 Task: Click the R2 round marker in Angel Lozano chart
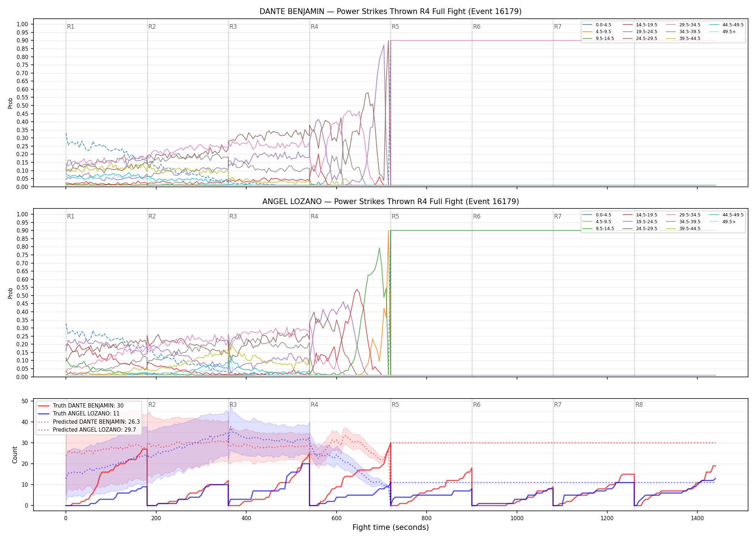152,216
